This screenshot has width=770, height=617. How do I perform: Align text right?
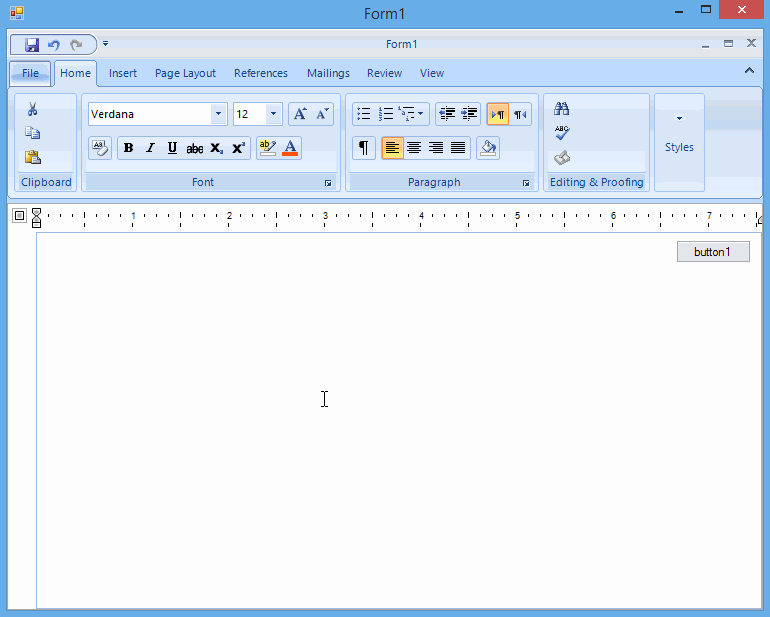436,148
